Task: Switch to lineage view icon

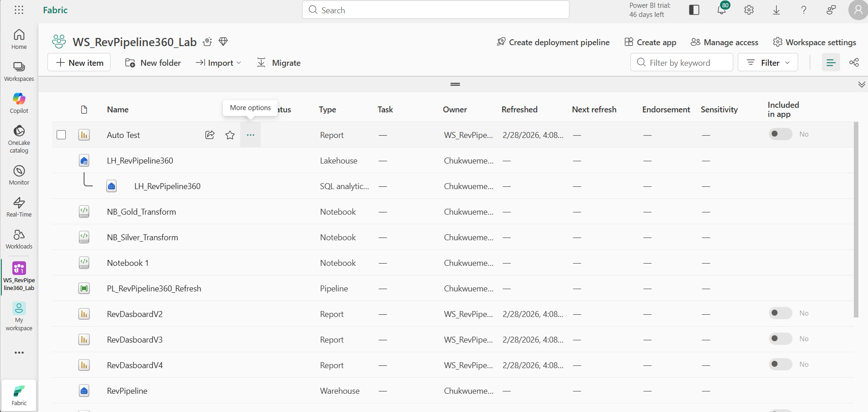Action: tap(854, 63)
